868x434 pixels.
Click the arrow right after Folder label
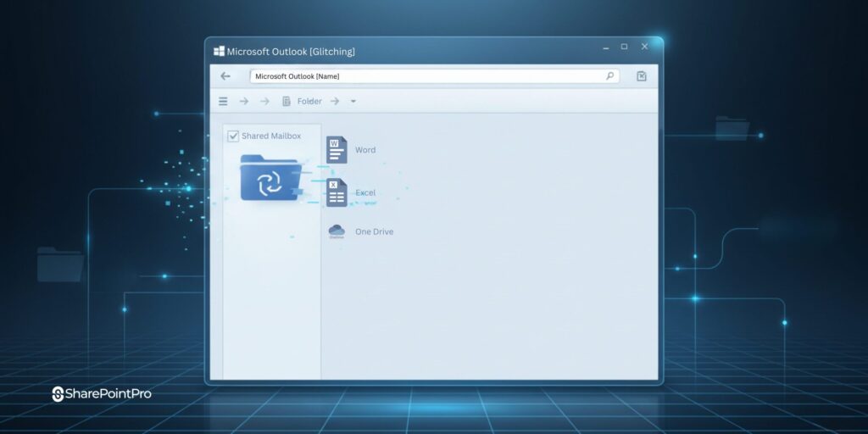(x=335, y=102)
